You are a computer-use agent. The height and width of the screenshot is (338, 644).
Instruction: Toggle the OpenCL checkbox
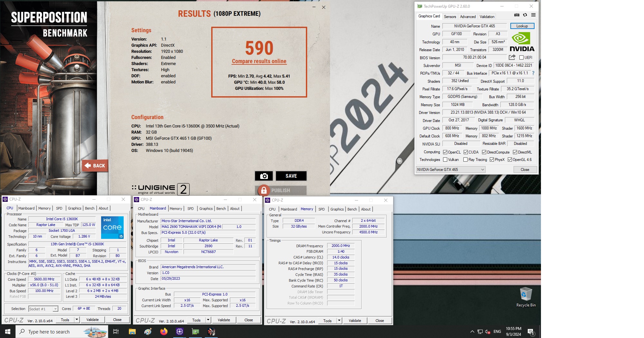click(x=445, y=152)
